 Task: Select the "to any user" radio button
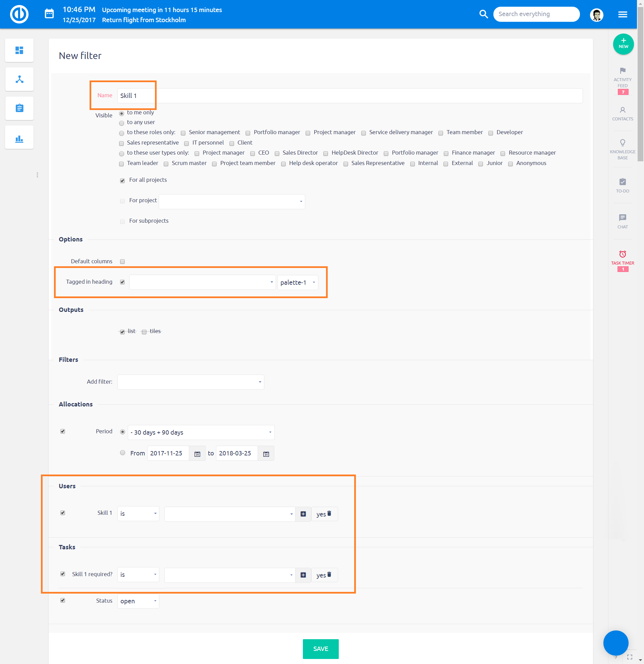122,123
